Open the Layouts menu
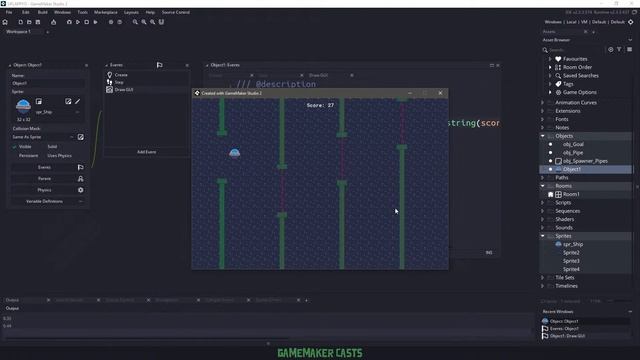This screenshot has width=640, height=360. (131, 12)
